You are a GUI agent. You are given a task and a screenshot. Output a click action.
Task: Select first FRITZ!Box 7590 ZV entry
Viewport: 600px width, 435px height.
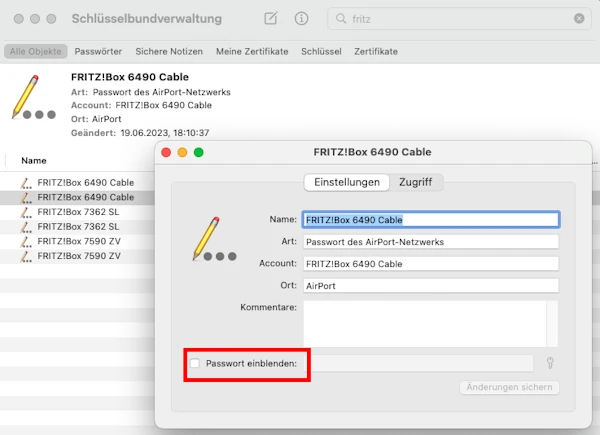(77, 241)
